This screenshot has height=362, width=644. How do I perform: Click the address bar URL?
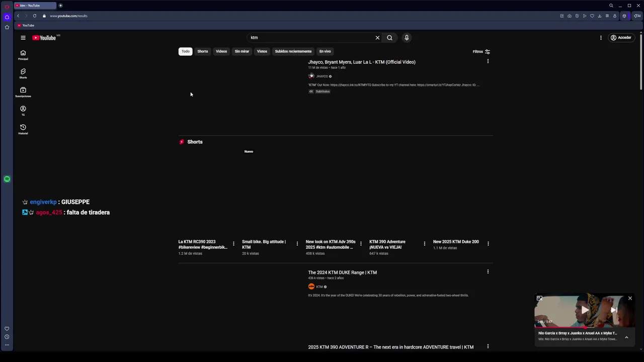(68, 16)
